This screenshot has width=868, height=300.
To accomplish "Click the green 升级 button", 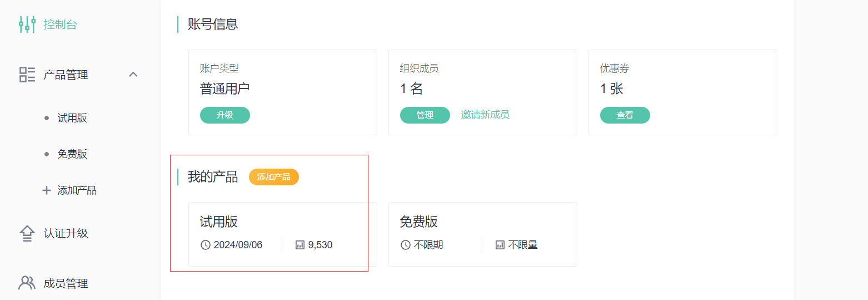I will click(x=225, y=115).
